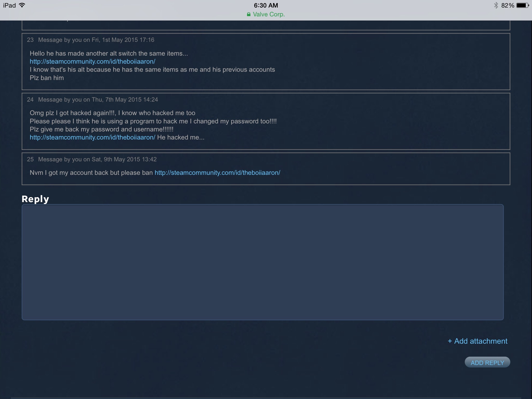Tap the 6:30 AM clock

coord(266,5)
